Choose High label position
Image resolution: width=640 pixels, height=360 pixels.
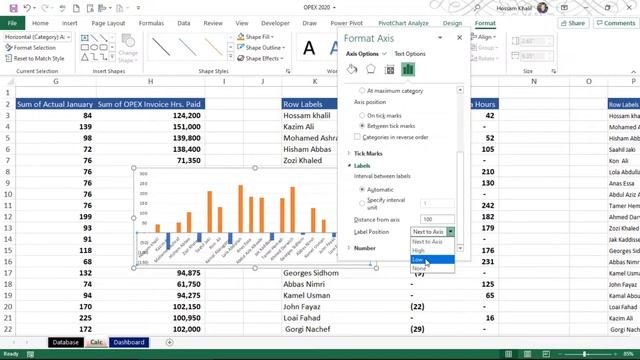point(432,250)
